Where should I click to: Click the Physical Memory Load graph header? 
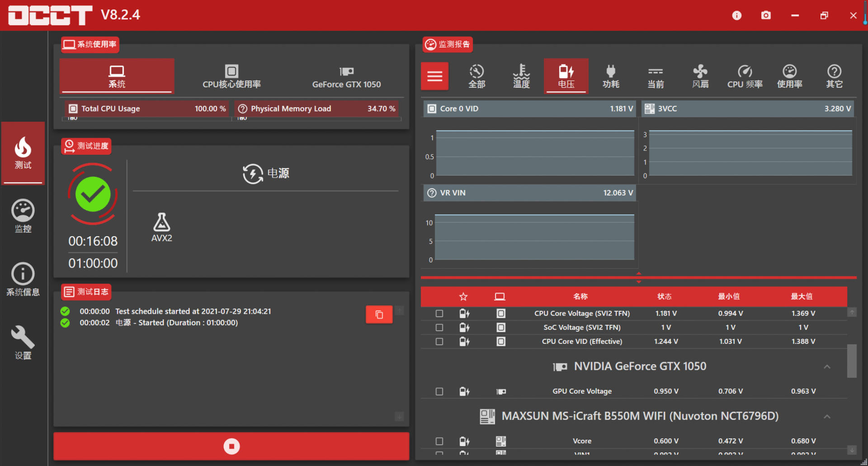click(316, 109)
